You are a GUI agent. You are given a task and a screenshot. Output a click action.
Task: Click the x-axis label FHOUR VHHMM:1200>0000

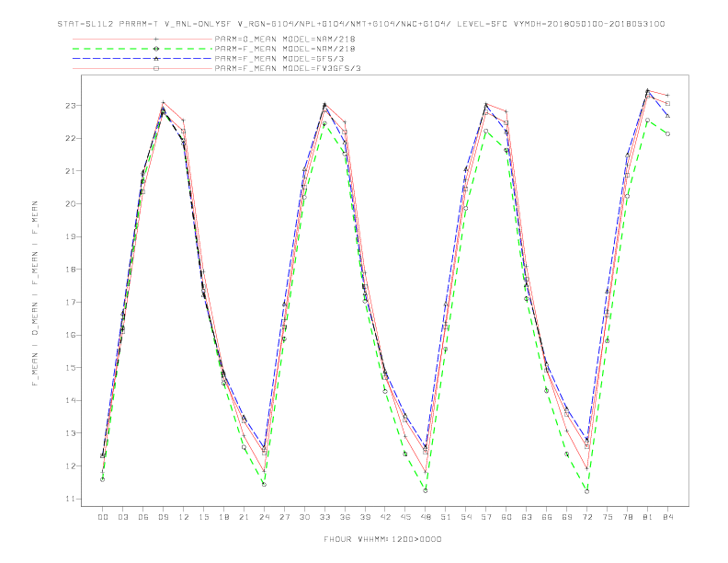pos(382,539)
